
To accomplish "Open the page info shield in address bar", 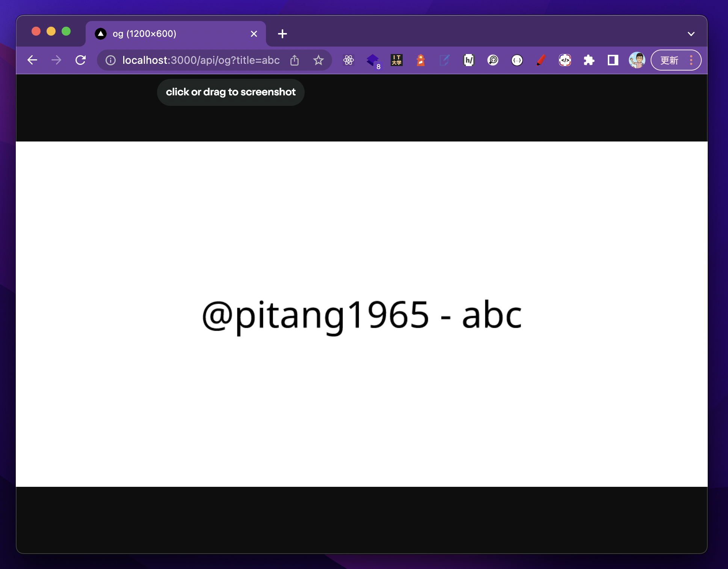I will point(110,60).
